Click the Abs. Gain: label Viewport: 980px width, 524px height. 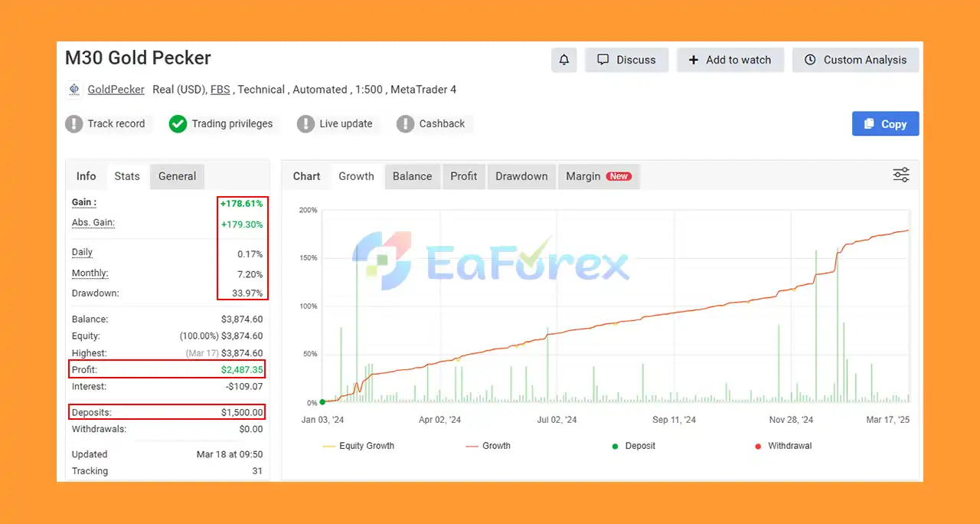(x=93, y=223)
